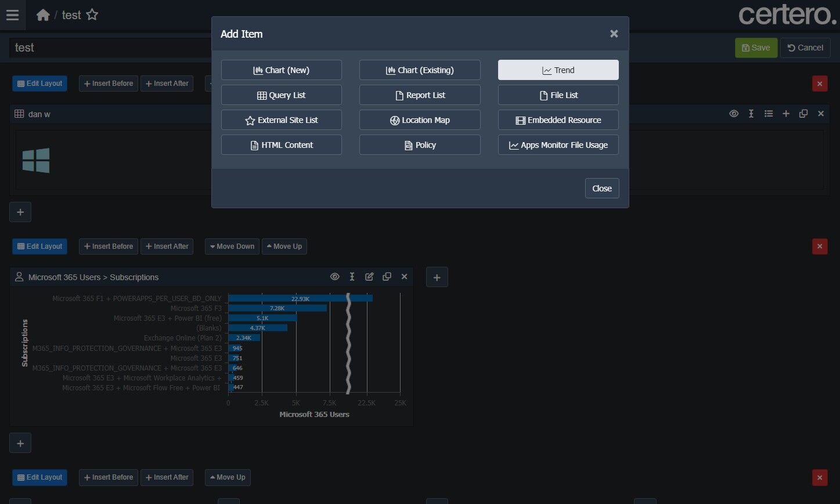
Task: Insert Before the dan w row
Action: click(x=109, y=84)
